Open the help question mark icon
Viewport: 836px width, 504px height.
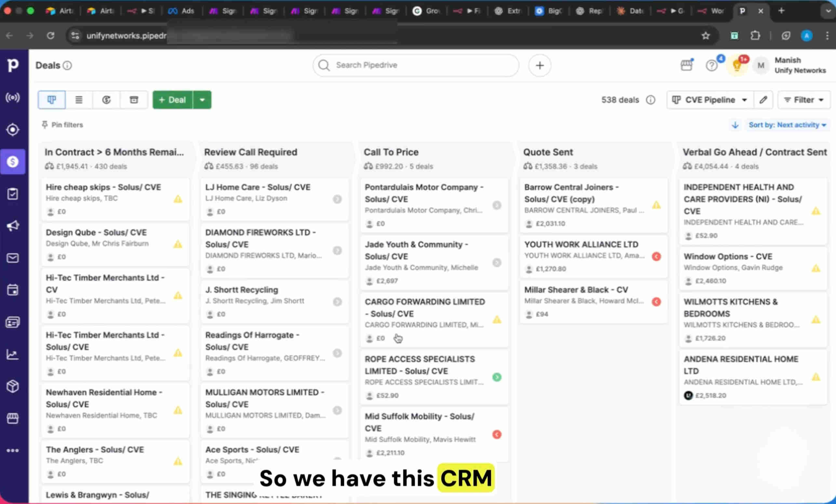pos(711,65)
